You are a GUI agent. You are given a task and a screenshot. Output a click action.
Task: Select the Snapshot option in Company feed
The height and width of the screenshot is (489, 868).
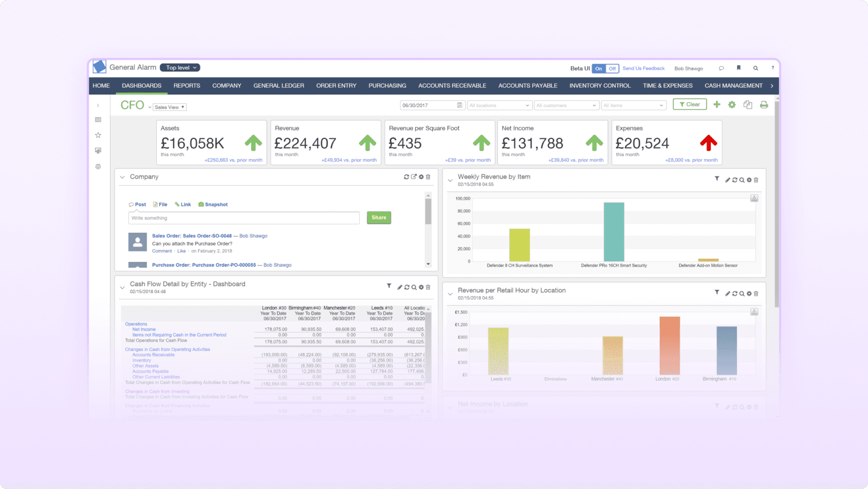[213, 204]
